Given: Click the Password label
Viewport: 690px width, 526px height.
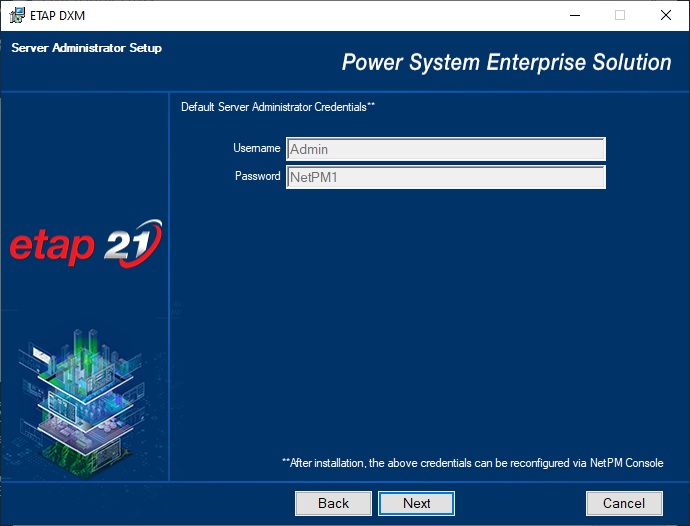Looking at the screenshot, I should [x=257, y=176].
